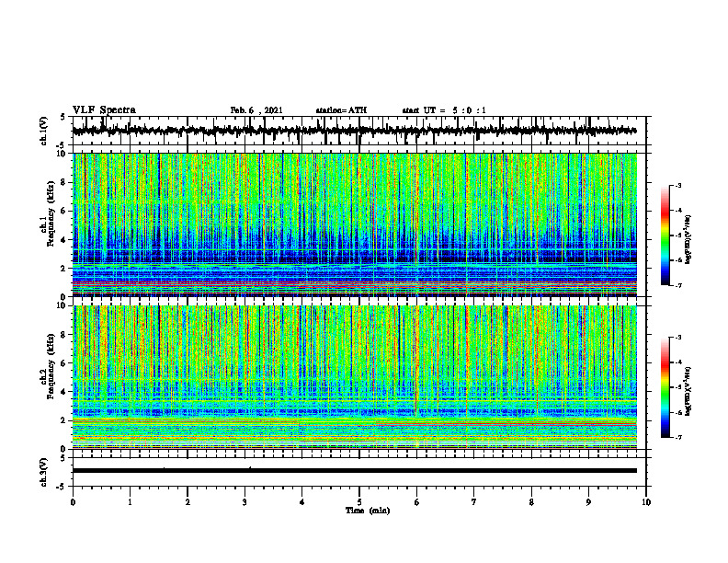
Task: Click time axis tick label "4"
Action: click(302, 502)
